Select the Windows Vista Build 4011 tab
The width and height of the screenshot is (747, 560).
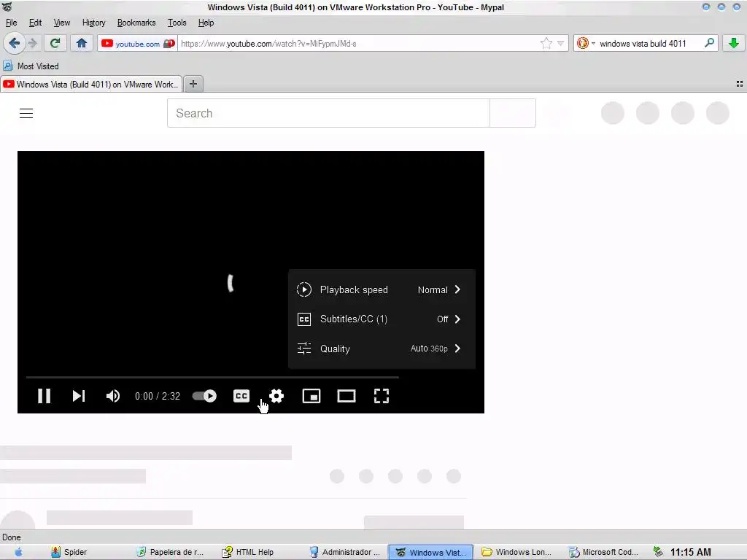(91, 85)
